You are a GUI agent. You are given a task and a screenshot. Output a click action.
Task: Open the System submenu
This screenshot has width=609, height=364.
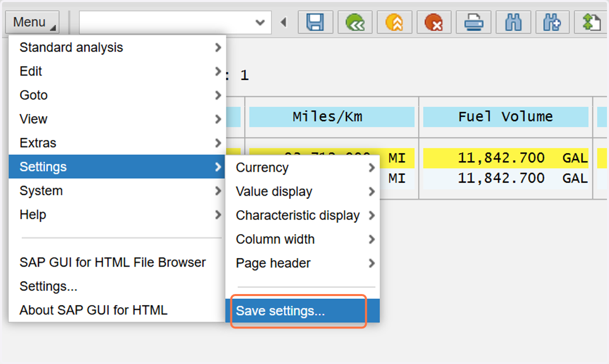[117, 191]
